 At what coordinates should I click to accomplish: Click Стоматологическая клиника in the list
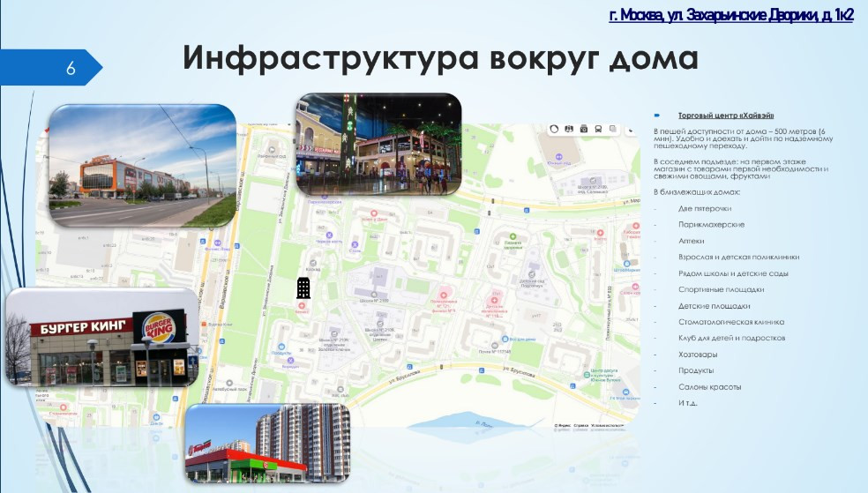tap(731, 322)
